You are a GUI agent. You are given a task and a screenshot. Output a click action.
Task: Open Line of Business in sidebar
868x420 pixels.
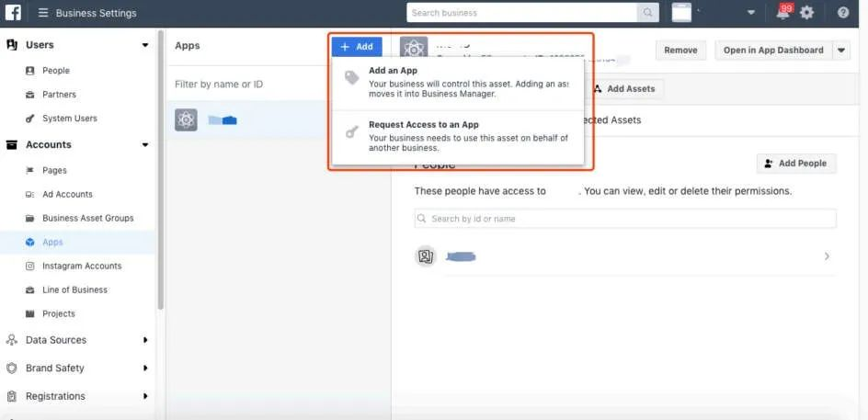(74, 289)
